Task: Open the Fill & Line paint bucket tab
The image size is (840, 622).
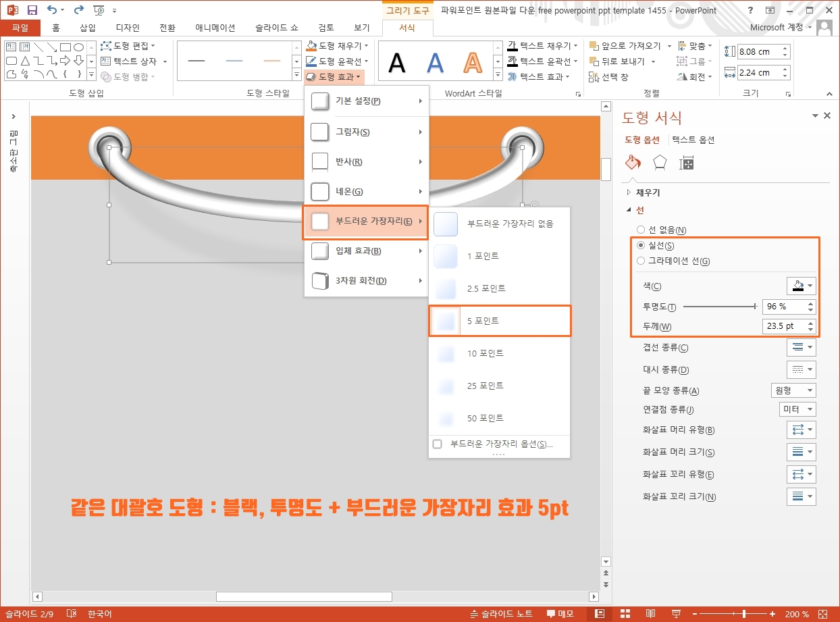Action: pyautogui.click(x=632, y=163)
